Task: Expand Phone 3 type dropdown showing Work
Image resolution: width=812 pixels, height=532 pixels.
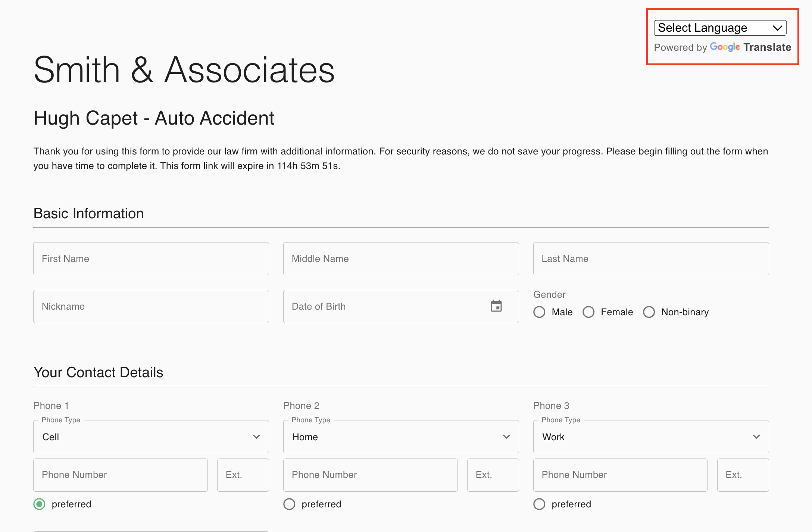Action: [651, 437]
